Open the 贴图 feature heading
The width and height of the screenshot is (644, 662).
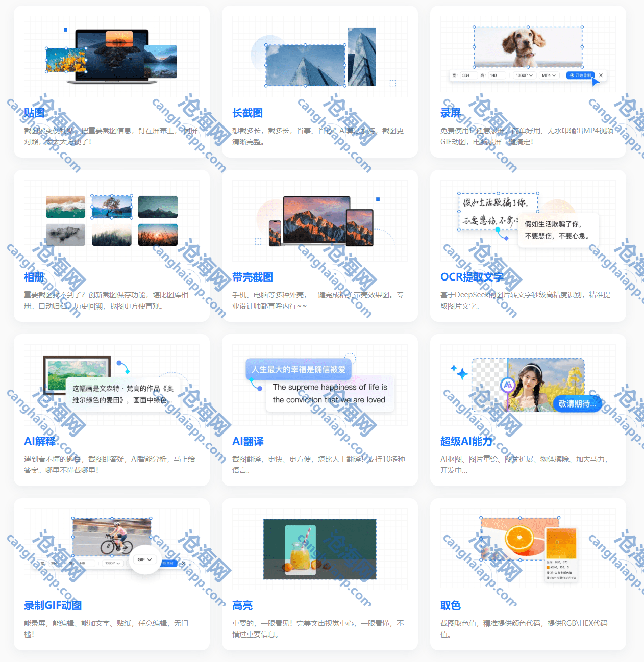click(x=34, y=113)
